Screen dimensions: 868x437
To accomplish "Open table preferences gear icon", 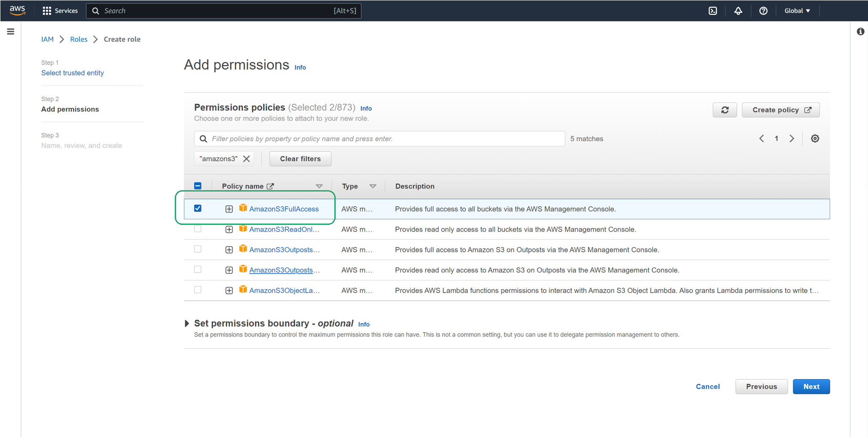I will (x=815, y=138).
